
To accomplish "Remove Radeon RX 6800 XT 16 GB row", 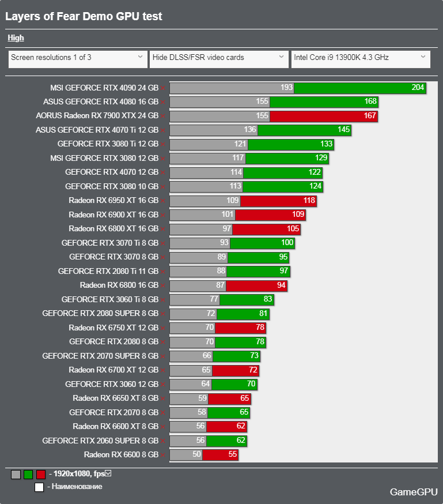I will coord(163,229).
